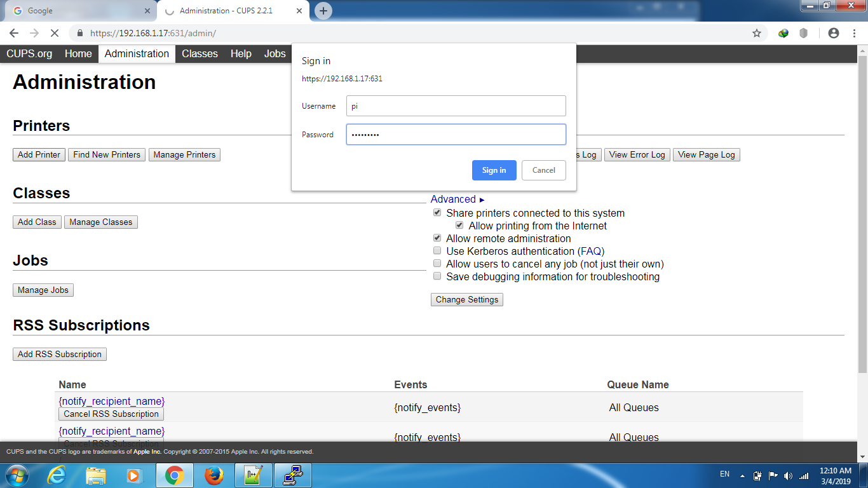The width and height of the screenshot is (868, 488).
Task: Open a new tab with plus button
Action: [323, 11]
